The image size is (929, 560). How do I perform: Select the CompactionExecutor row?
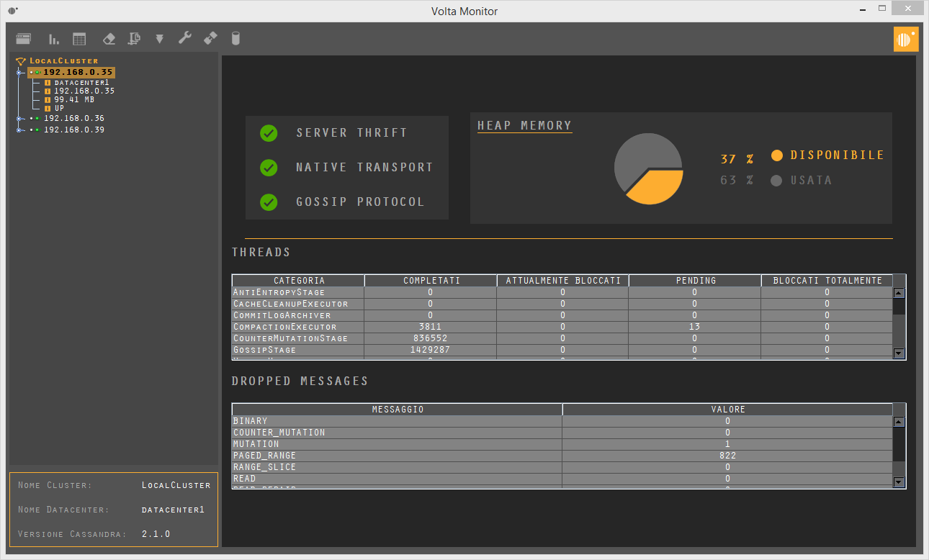pos(562,327)
